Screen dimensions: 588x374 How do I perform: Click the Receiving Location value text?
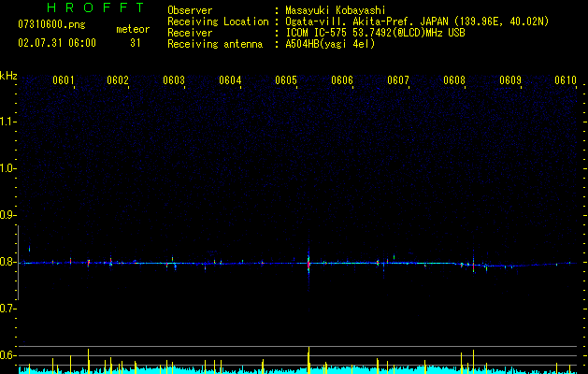pyautogui.click(x=417, y=22)
